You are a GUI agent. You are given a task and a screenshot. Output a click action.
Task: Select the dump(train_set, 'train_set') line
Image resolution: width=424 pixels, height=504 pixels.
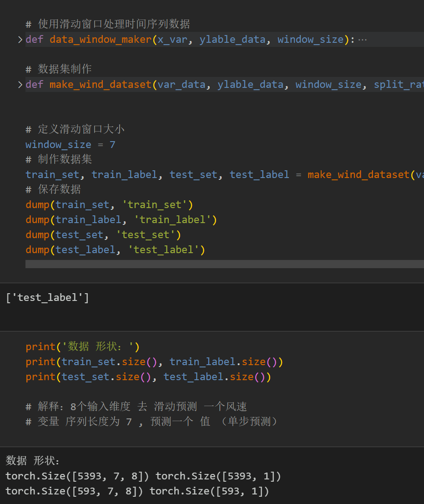click(109, 204)
